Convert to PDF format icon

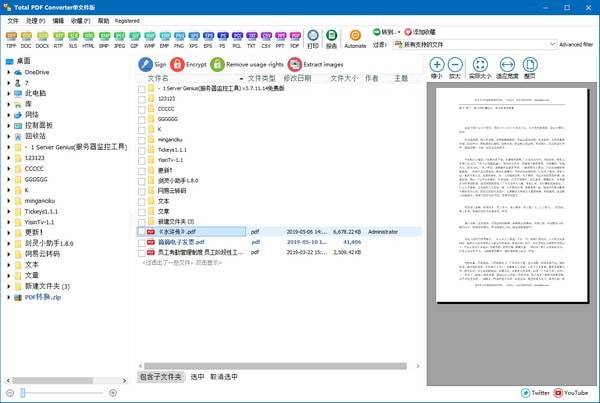pos(295,36)
